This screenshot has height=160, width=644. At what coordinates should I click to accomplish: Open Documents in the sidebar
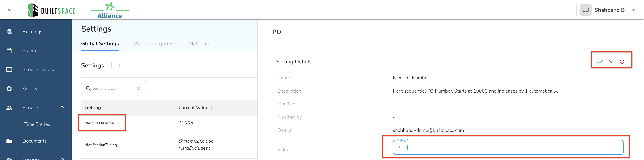pyautogui.click(x=34, y=141)
